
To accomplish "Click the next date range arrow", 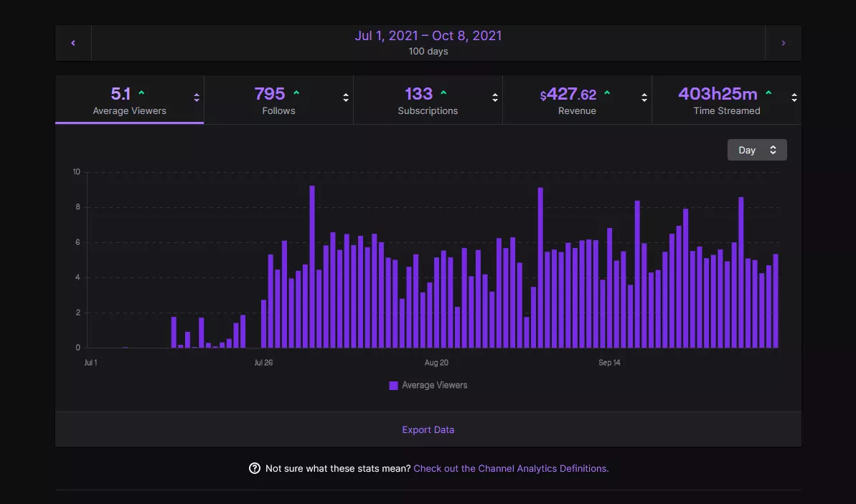I will (783, 43).
